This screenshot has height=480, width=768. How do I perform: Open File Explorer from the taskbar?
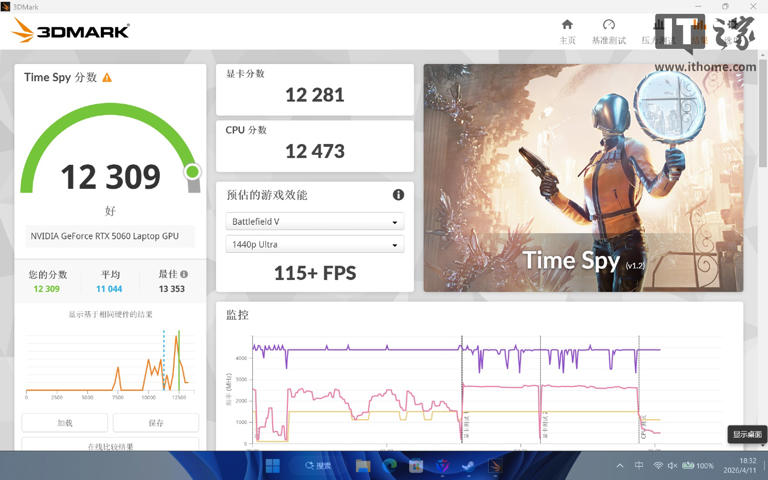point(363,466)
